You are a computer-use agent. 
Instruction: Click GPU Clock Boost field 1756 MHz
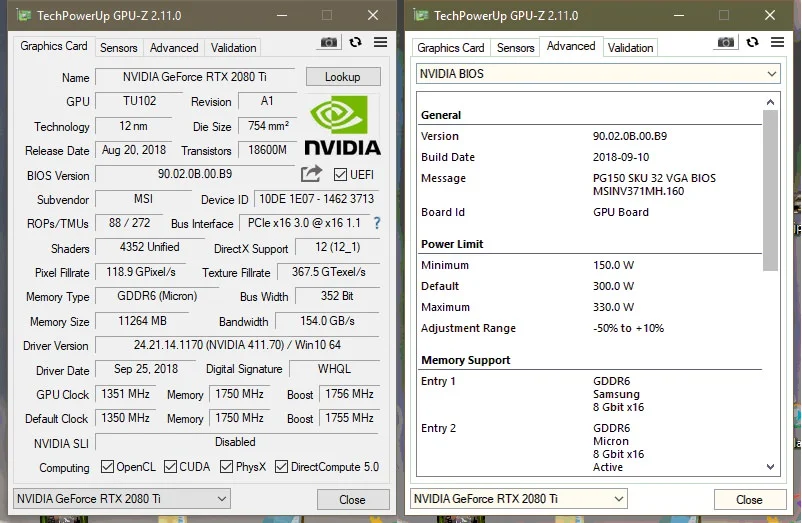click(349, 394)
